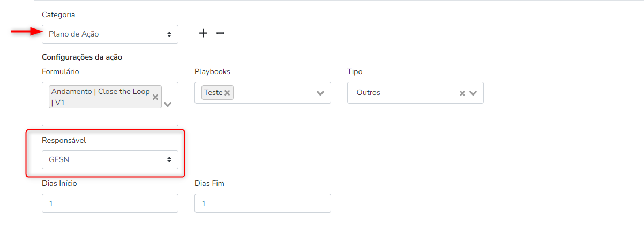Click the plus icon to add category

click(203, 33)
